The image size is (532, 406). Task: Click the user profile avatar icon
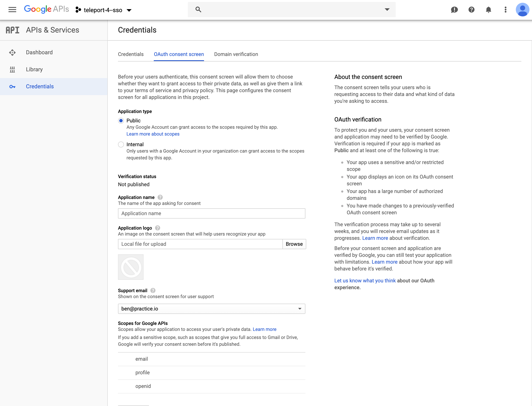[522, 9]
